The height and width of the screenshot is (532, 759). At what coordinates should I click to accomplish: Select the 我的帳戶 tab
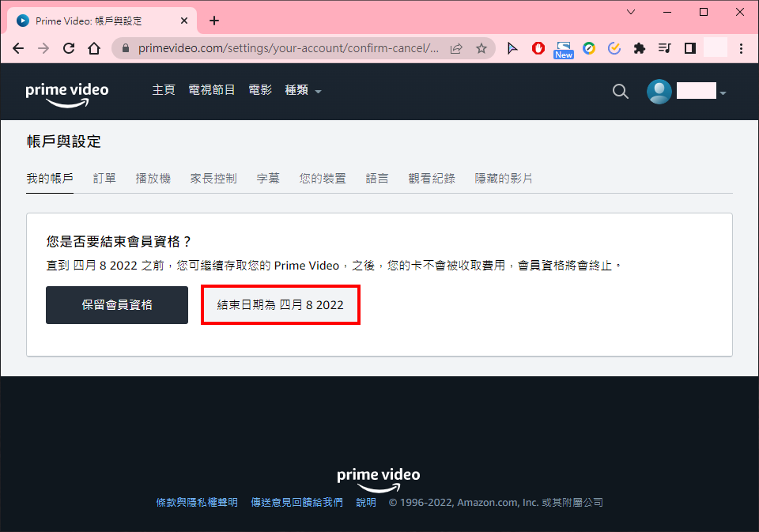point(50,179)
